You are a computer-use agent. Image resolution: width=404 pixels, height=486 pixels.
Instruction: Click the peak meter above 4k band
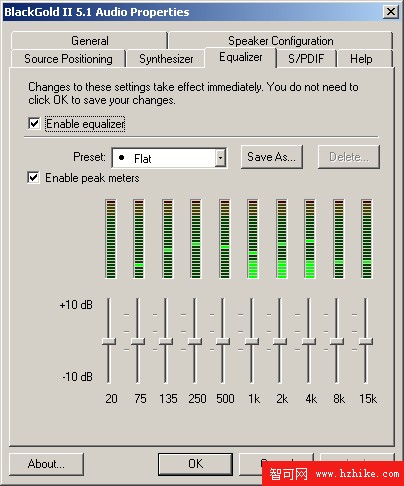(x=310, y=239)
